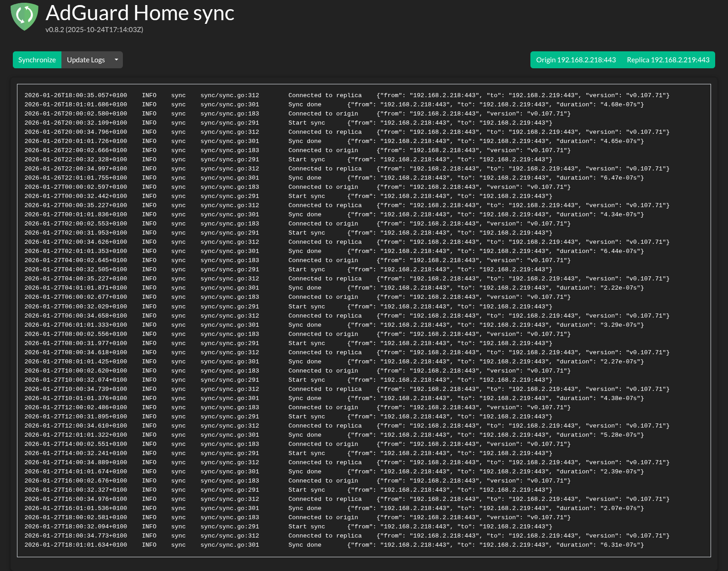Click duration value "3.29e-07s"

pos(620,325)
